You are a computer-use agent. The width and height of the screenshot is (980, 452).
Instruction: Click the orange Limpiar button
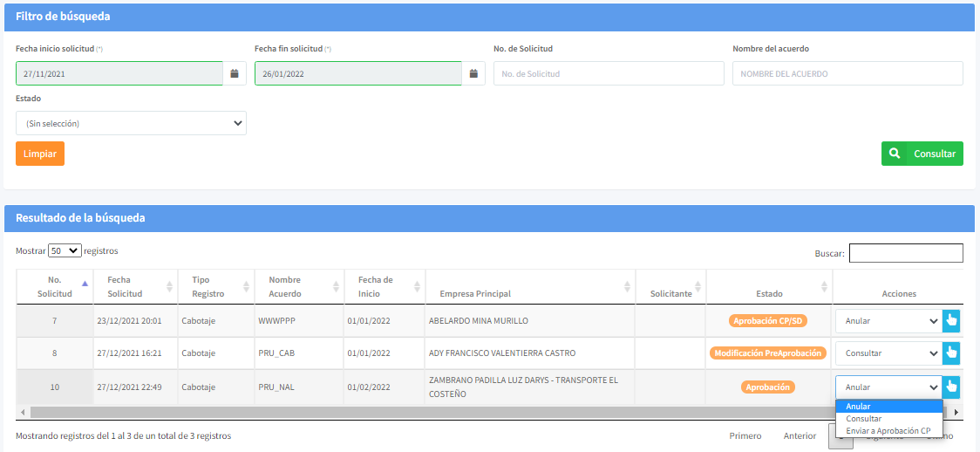click(40, 154)
